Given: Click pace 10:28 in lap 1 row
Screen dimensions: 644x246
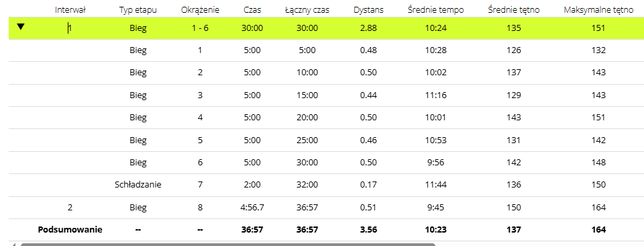Looking at the screenshot, I should pos(436,50).
